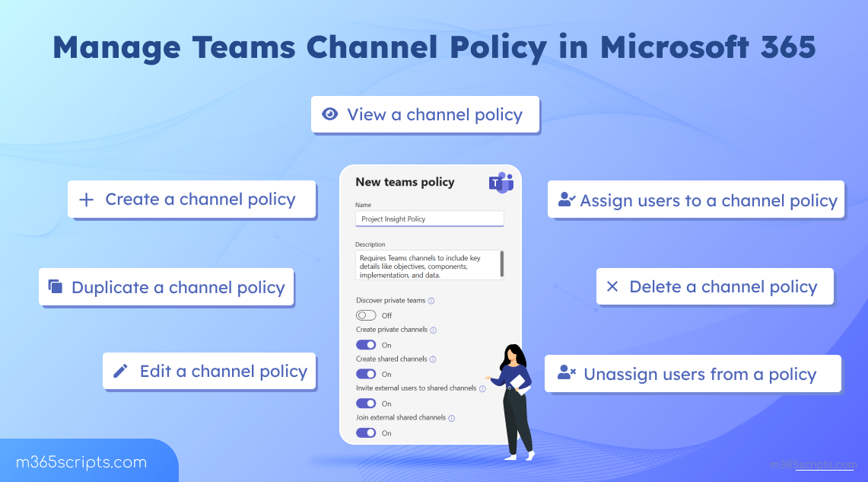Click the Unassign users from a policy label
This screenshot has width=868, height=482.
coord(699,374)
